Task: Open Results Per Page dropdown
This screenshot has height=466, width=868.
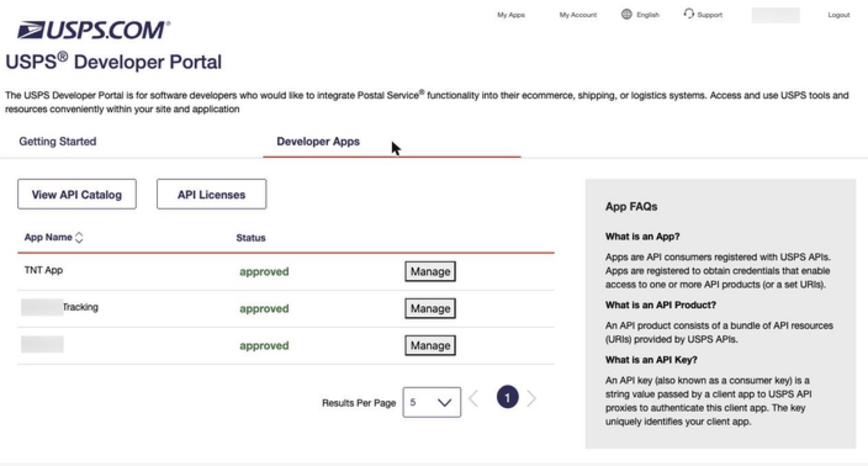Action: pos(432,402)
